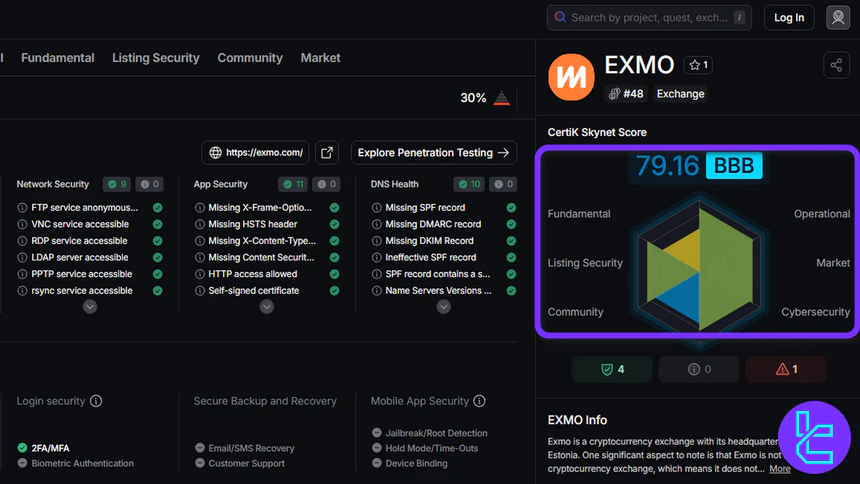Click the user profile avatar icon
Image resolution: width=860 pixels, height=484 pixels.
(838, 18)
